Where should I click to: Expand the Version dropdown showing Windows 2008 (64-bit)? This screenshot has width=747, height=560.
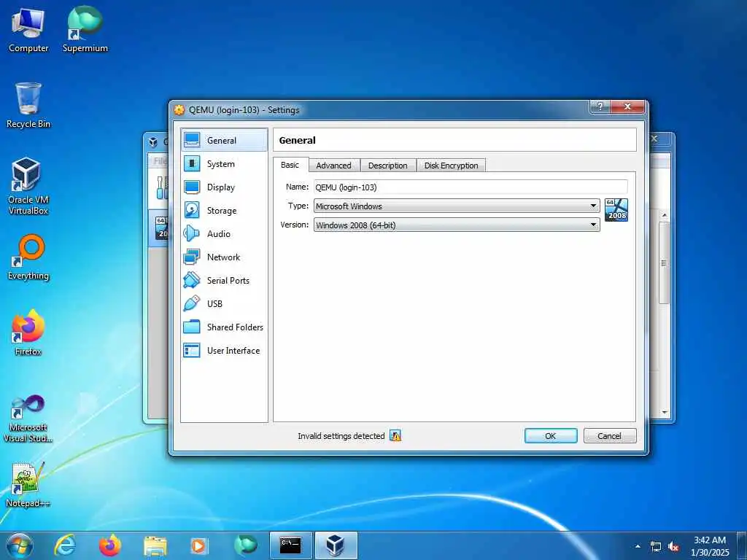pos(457,225)
